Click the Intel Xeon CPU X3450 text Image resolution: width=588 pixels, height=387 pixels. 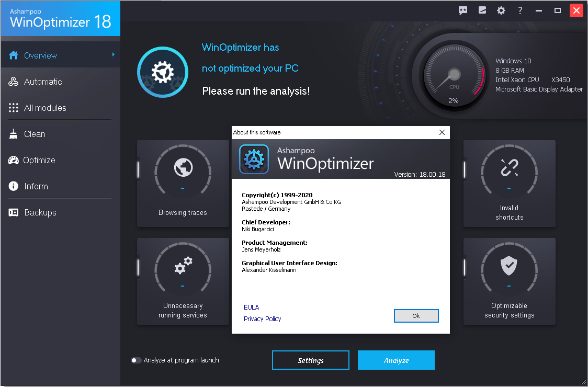coord(533,80)
